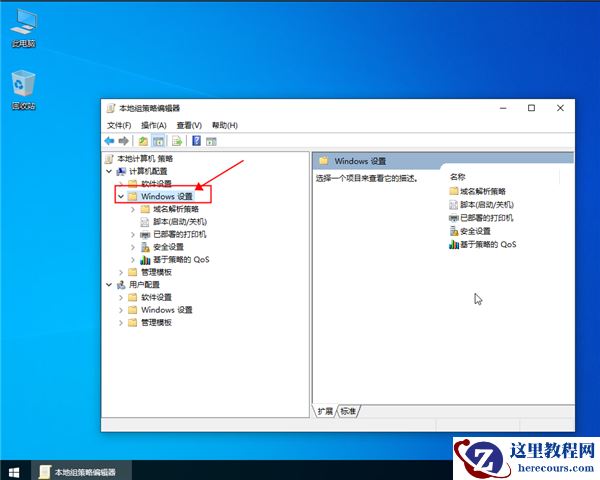Image resolution: width=600 pixels, height=480 pixels.
Task: Select 域名解析策略 folder icon in the right list
Action: pyautogui.click(x=453, y=191)
